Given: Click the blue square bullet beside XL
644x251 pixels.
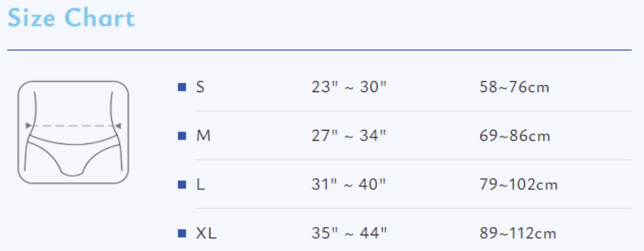Looking at the screenshot, I should (x=182, y=233).
